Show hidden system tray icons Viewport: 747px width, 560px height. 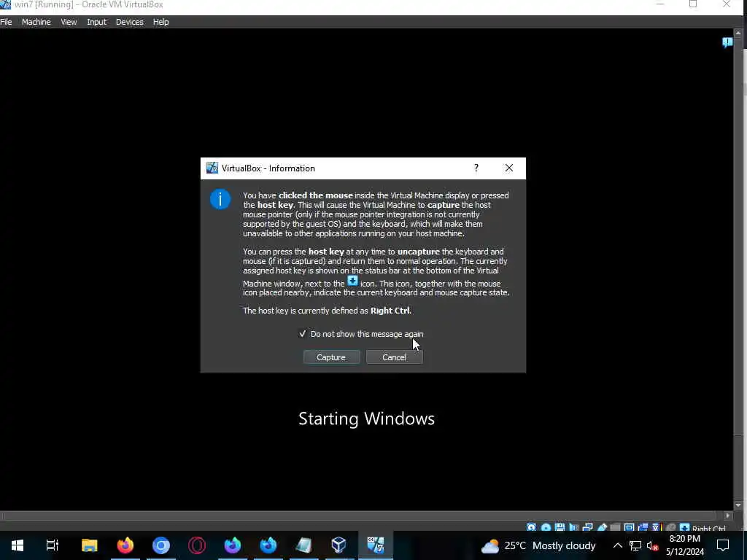pos(617,545)
